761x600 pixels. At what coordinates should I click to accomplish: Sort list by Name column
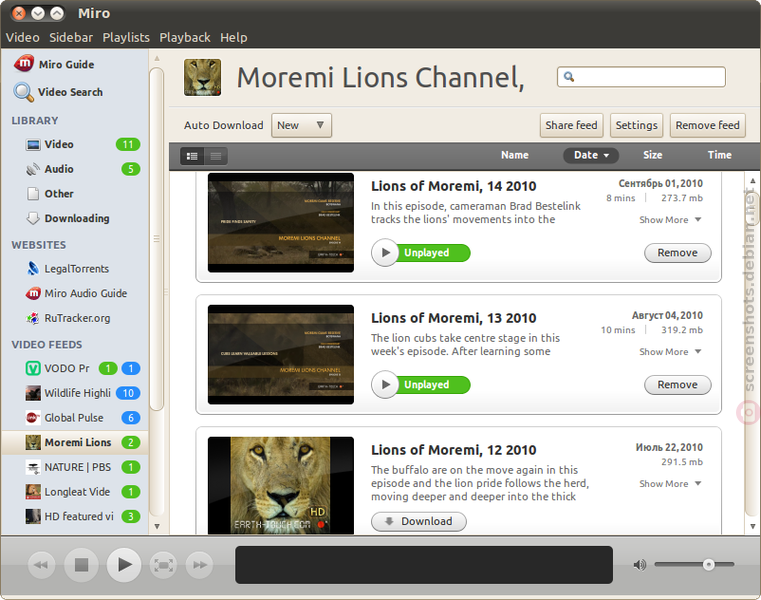(x=514, y=155)
